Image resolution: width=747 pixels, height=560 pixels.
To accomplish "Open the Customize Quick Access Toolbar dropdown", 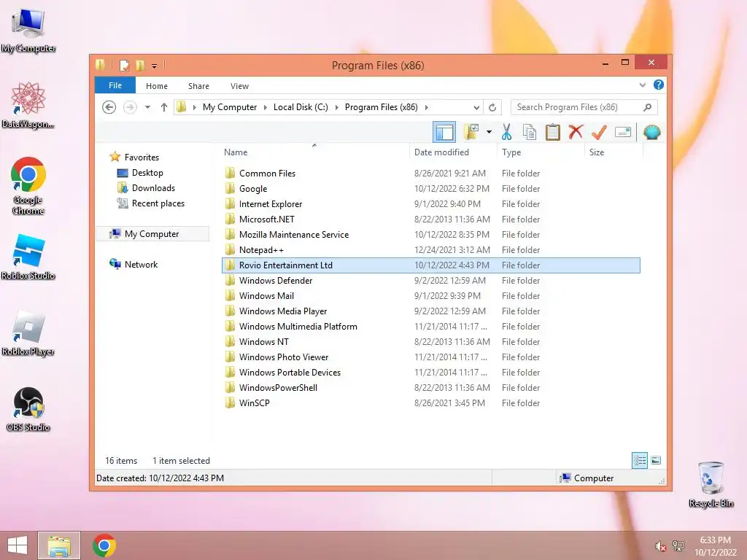I will pyautogui.click(x=155, y=66).
